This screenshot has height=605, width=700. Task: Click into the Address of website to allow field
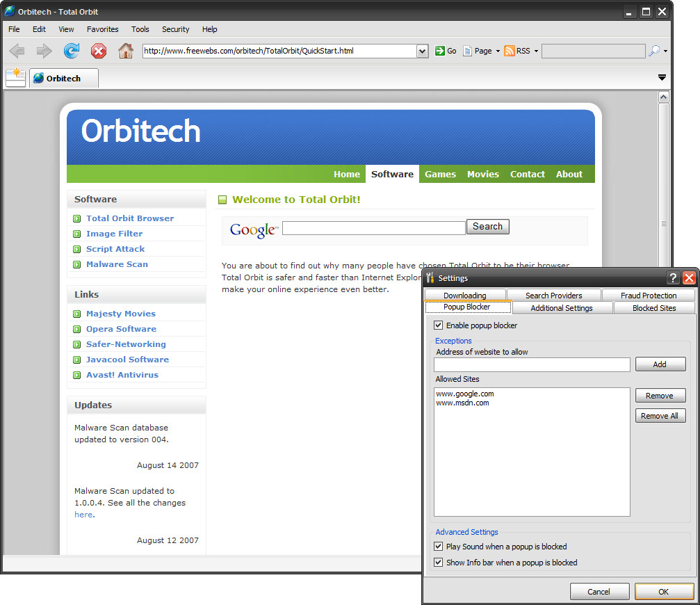(x=532, y=364)
